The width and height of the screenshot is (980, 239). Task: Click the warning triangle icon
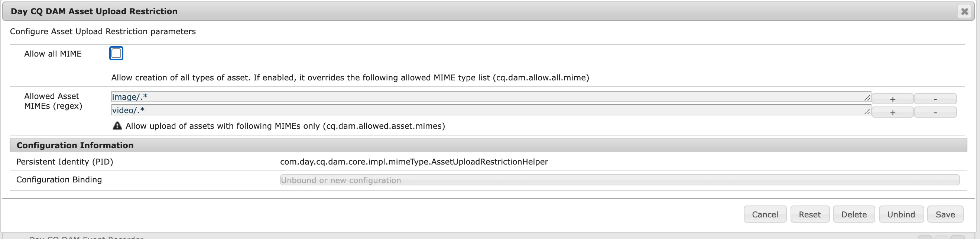pyautogui.click(x=117, y=126)
